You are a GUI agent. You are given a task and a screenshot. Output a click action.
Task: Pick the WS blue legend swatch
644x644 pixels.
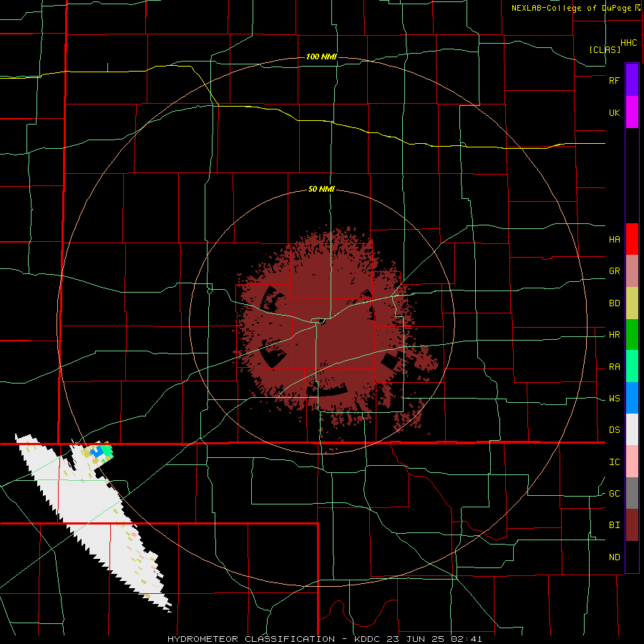pyautogui.click(x=632, y=398)
